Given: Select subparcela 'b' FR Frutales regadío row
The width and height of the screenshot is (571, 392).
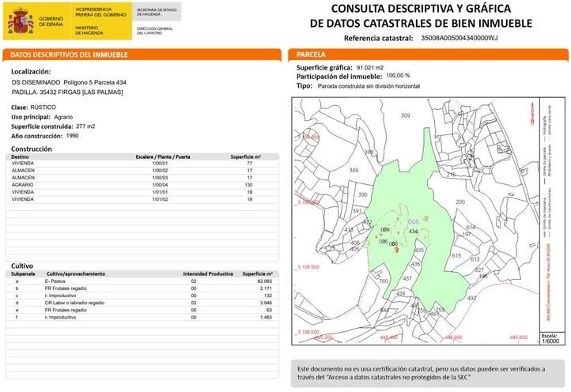Looking at the screenshot, I should tap(142, 288).
